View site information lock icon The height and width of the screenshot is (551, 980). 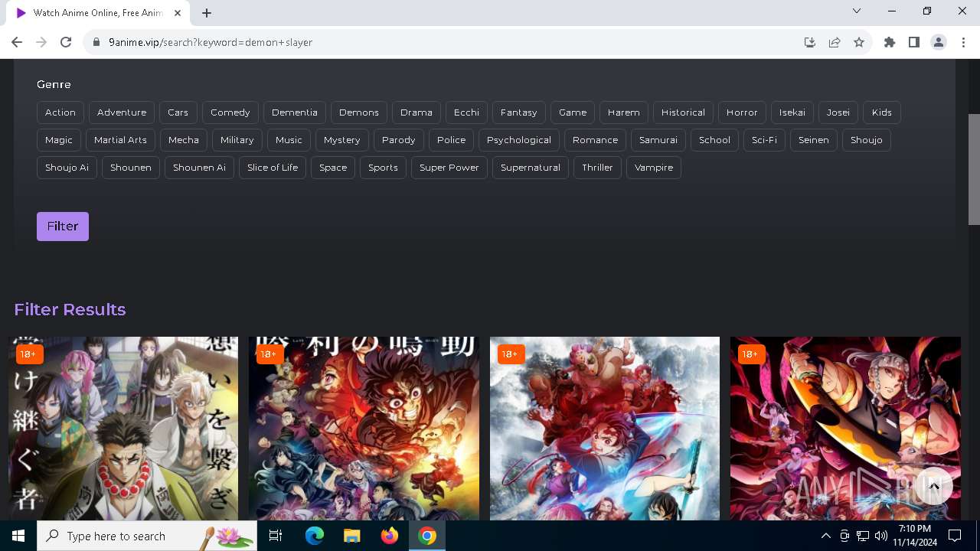96,42
